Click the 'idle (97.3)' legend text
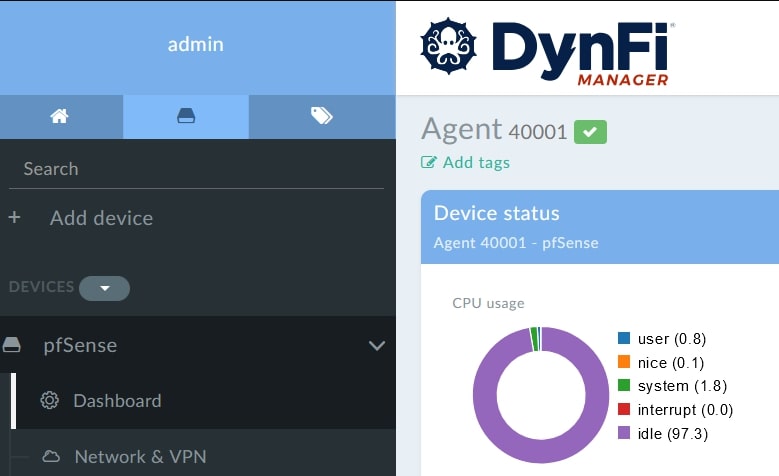This screenshot has height=476, width=779. point(673,434)
